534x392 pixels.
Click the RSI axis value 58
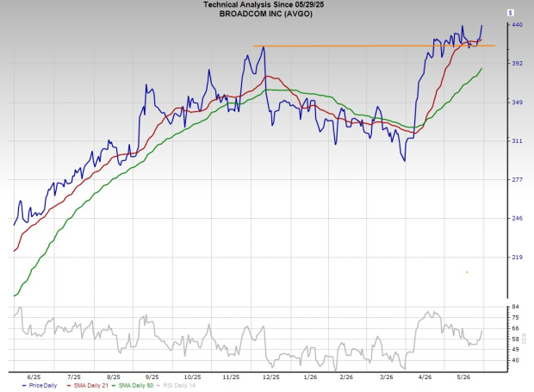(x=515, y=339)
